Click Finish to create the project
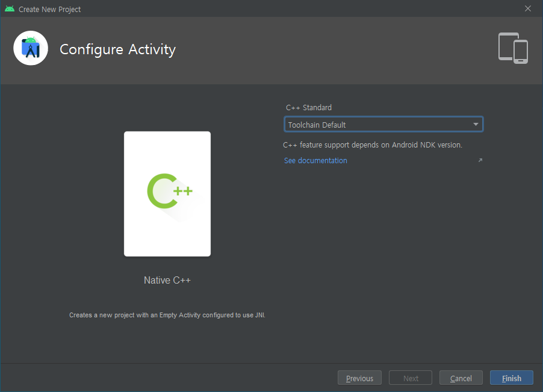 (x=512, y=378)
